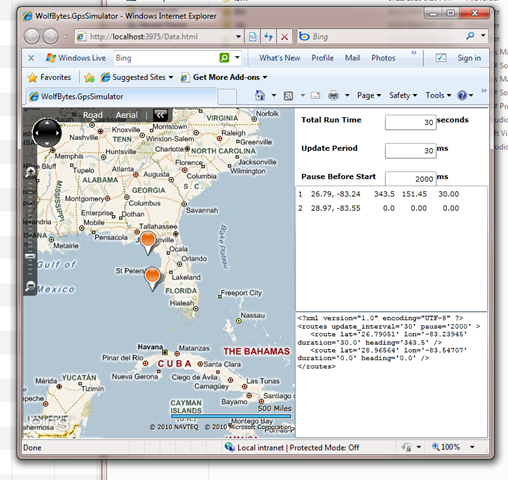Expand more Live toolbar buttons chevron
Image resolution: width=508 pixels, height=480 pixels.
point(414,53)
